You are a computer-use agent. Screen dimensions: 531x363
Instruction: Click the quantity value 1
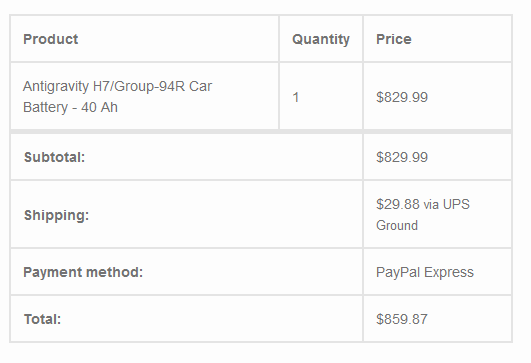pos(296,98)
